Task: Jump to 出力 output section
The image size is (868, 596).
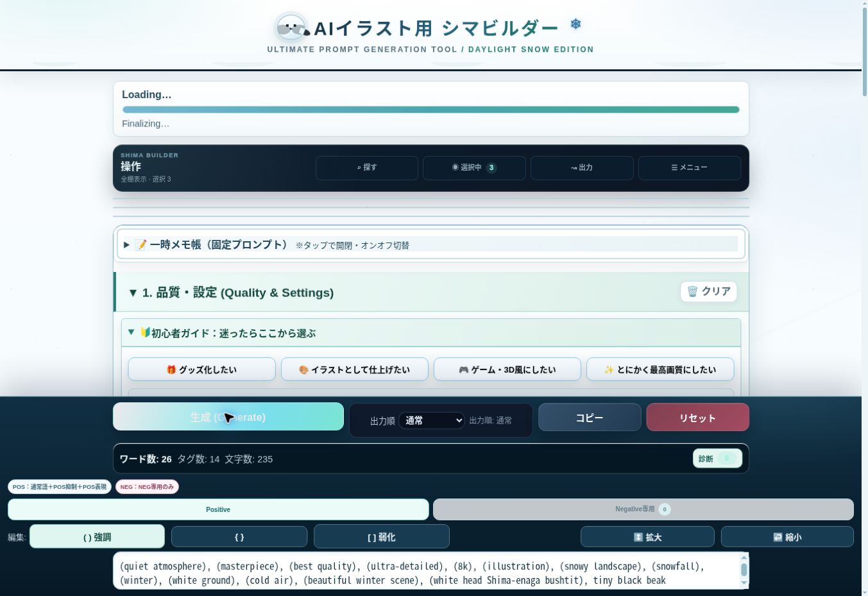Action: click(582, 167)
